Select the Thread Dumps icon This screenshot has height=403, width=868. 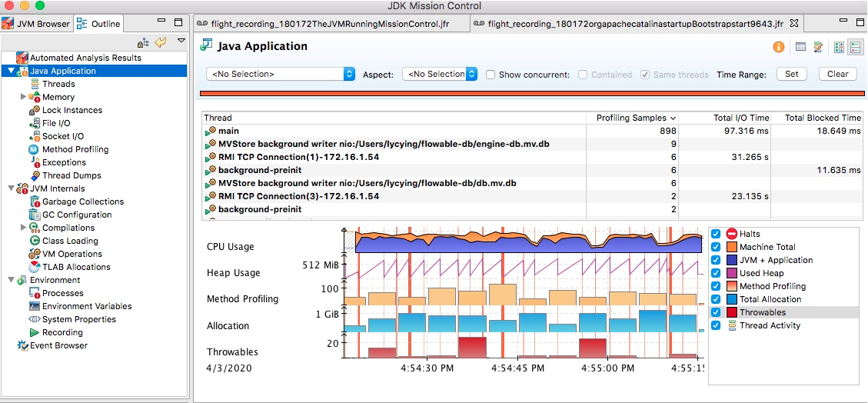pyautogui.click(x=34, y=175)
